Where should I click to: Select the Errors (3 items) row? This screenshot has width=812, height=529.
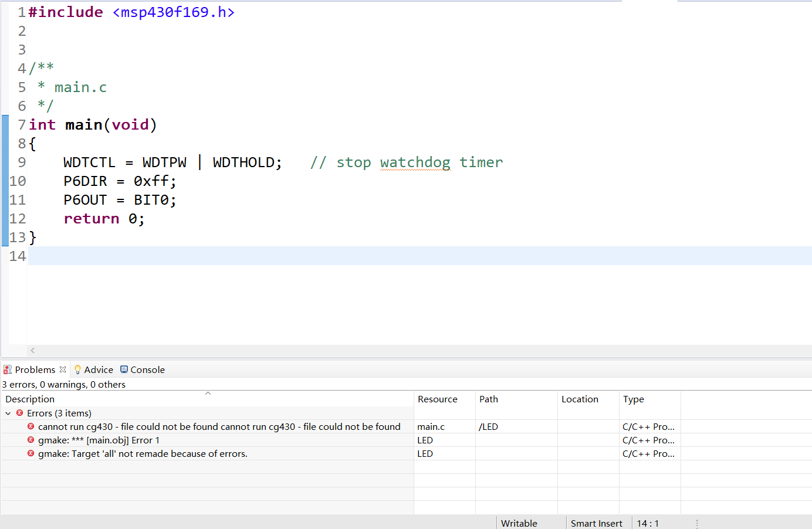207,413
